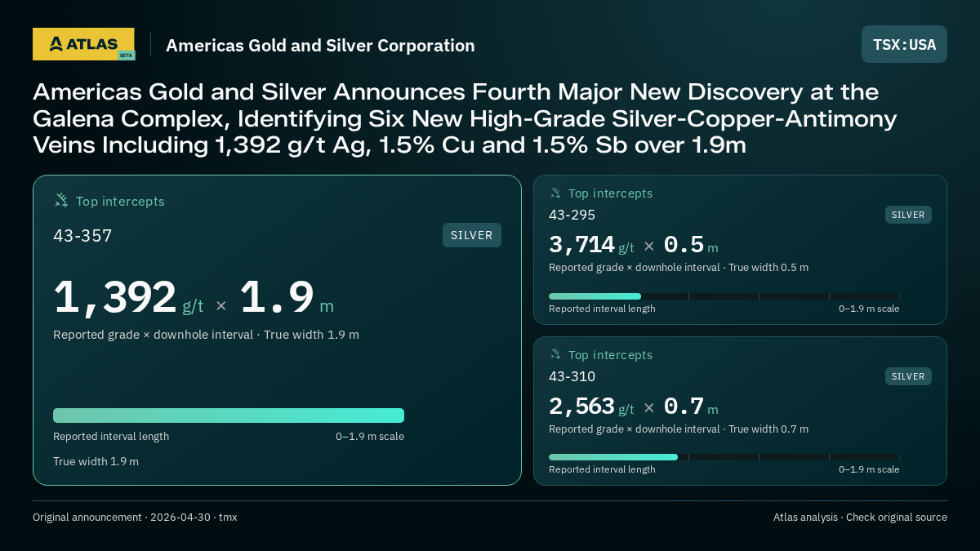
Task: Click 'Reported interval length' under the 43-295 bar
Action: point(602,309)
